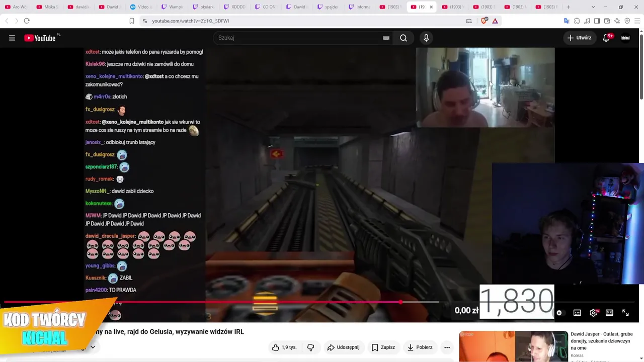Click the magnifier search button
Screen dimensions: 644x362
pos(404,38)
